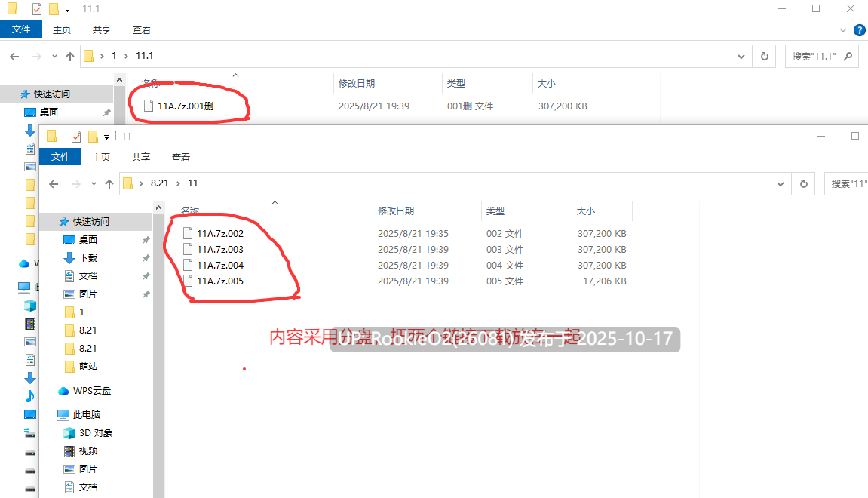Select 此电脑 in 11 window sidebar
This screenshot has width=868, height=498.
[x=87, y=415]
